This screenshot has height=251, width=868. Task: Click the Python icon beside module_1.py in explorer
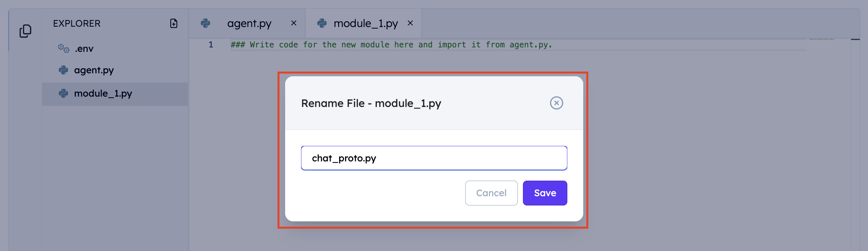point(64,93)
